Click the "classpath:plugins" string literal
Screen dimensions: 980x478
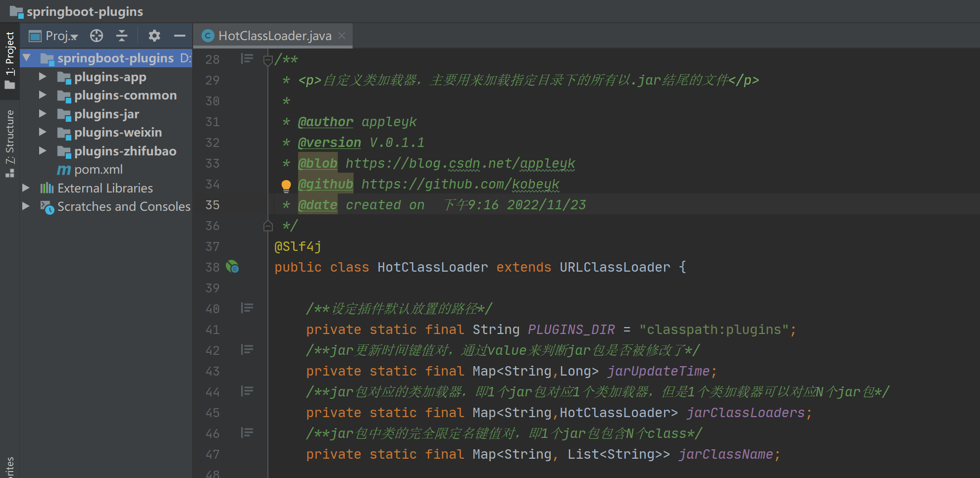coord(714,330)
